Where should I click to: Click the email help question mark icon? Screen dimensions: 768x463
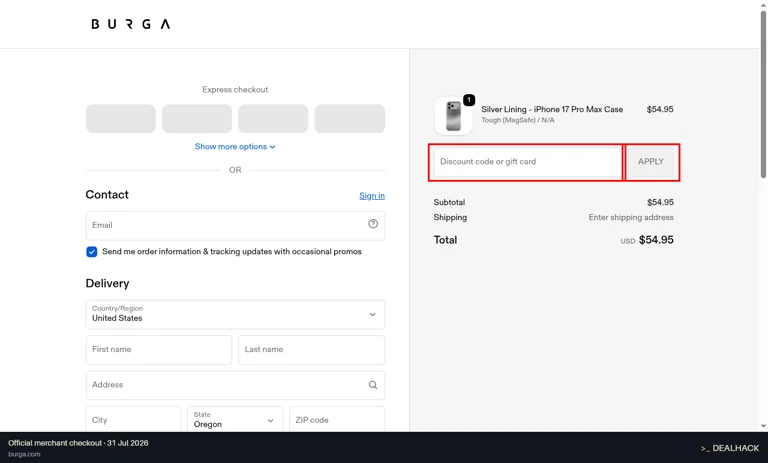(373, 224)
